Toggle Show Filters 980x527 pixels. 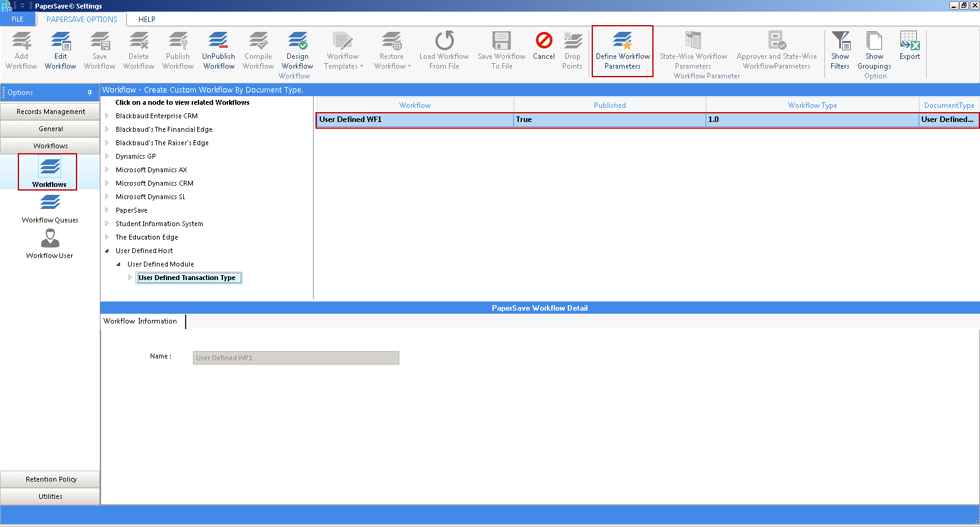pyautogui.click(x=840, y=50)
